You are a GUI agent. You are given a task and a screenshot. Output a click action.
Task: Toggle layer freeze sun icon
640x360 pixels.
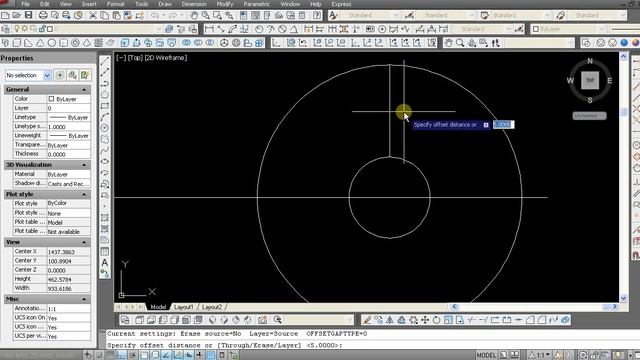tap(25, 29)
